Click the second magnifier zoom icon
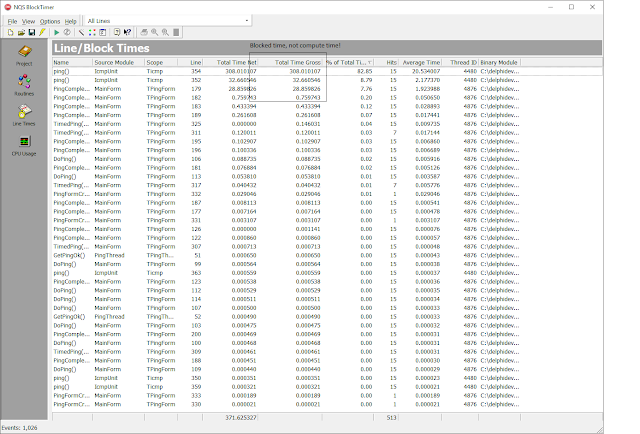 (x=165, y=32)
